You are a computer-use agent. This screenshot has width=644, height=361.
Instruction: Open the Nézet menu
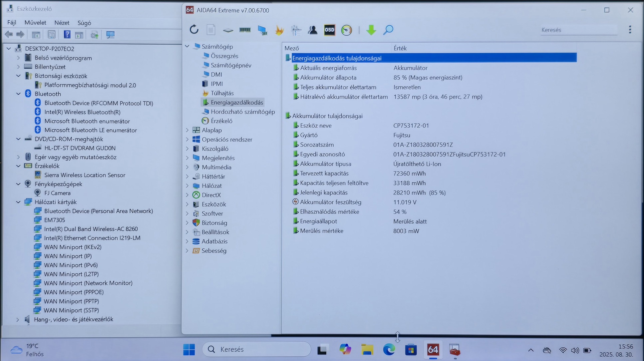click(62, 23)
